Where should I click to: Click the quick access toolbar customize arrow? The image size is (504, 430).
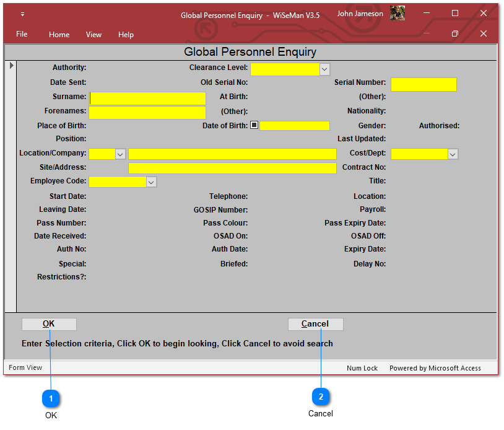pyautogui.click(x=23, y=14)
